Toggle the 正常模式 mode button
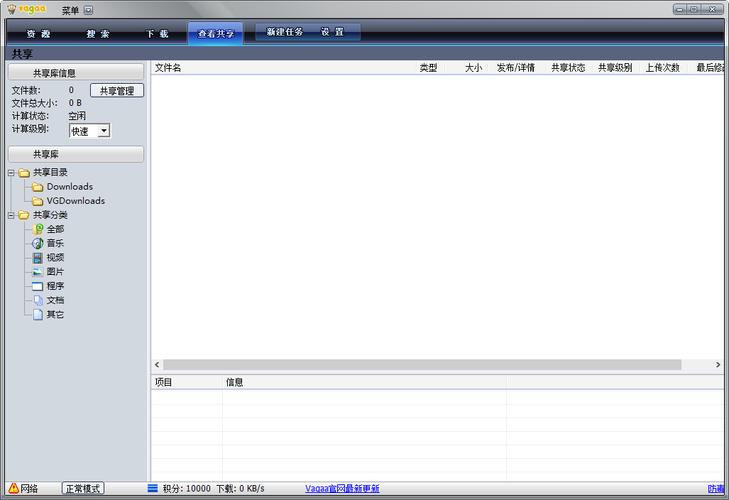729x500 pixels. 83,489
